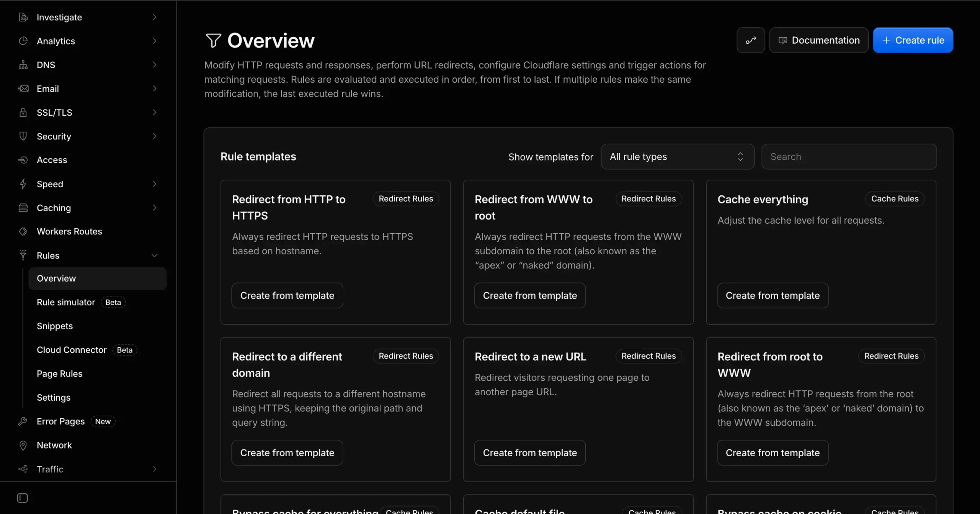980x514 pixels.
Task: Click the Access arrow icon
Action: [x=23, y=160]
